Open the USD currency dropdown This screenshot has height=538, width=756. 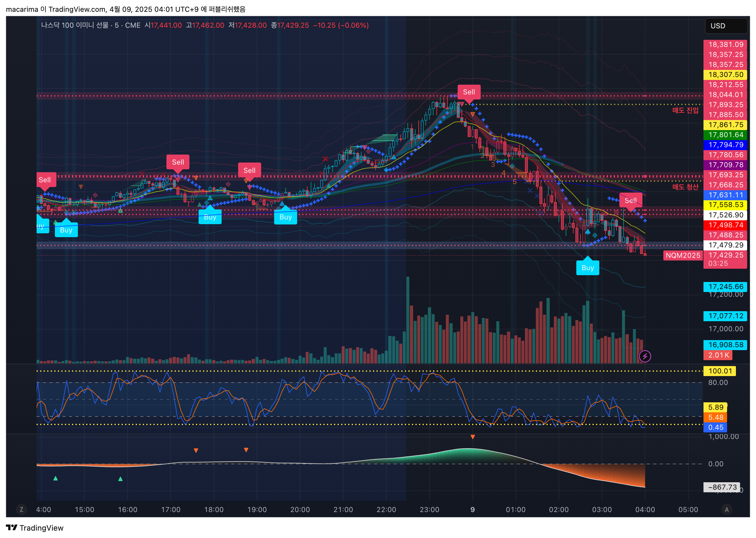(x=725, y=26)
